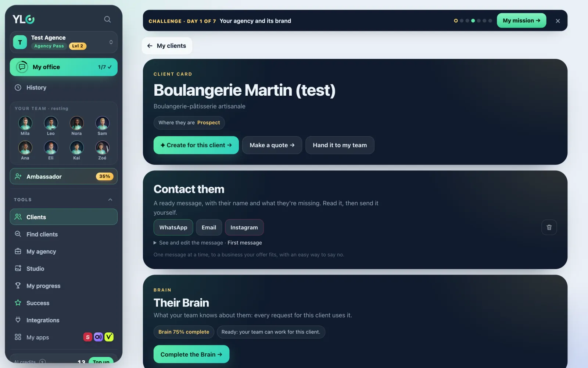Select the Instagram message channel
This screenshot has height=368, width=588.
point(244,227)
